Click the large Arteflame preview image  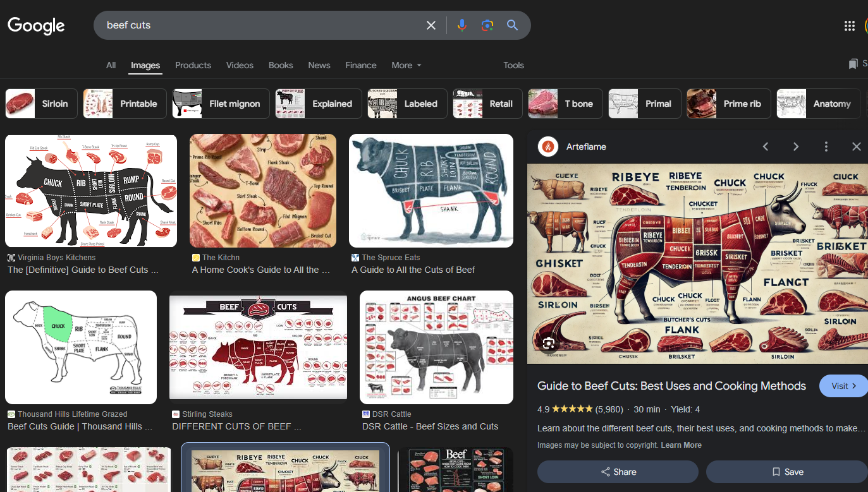tap(697, 264)
